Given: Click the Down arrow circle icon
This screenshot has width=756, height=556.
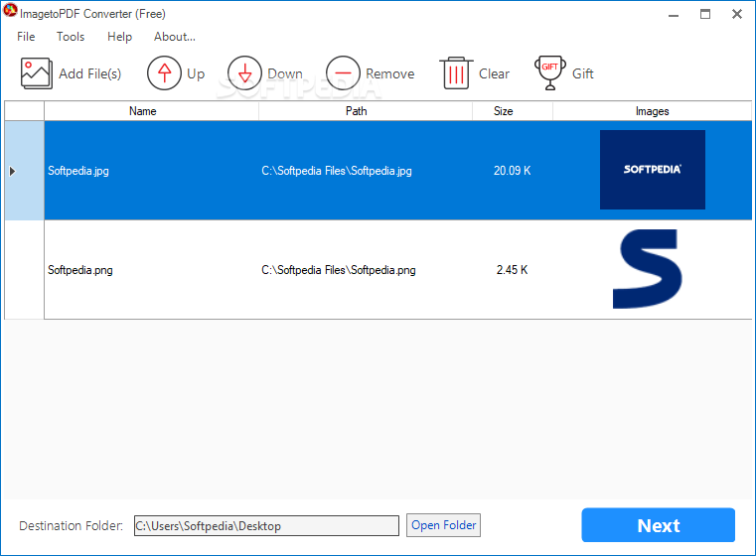Looking at the screenshot, I should pos(245,73).
